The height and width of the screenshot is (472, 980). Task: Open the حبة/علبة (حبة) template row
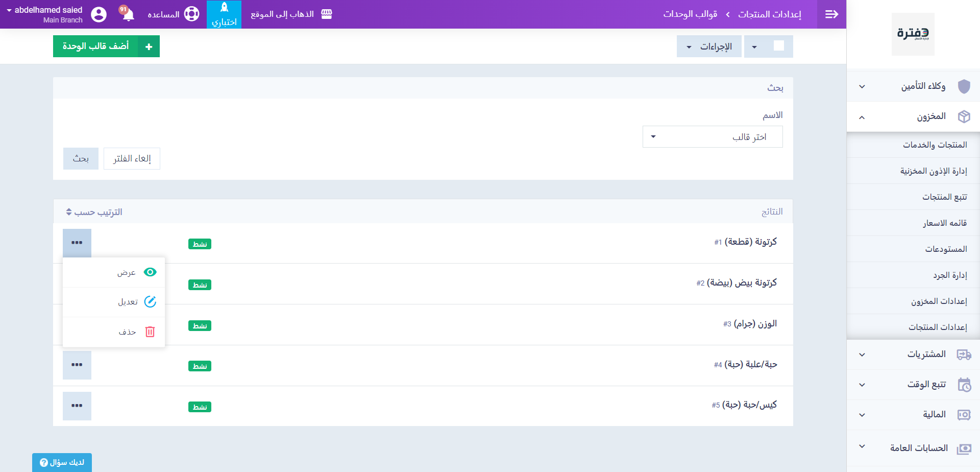coord(423,365)
